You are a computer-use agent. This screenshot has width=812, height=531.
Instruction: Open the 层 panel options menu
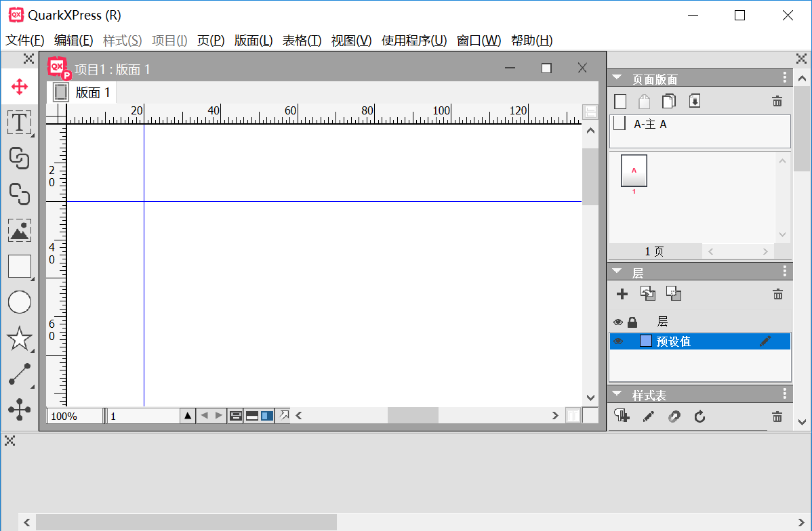[x=785, y=271]
